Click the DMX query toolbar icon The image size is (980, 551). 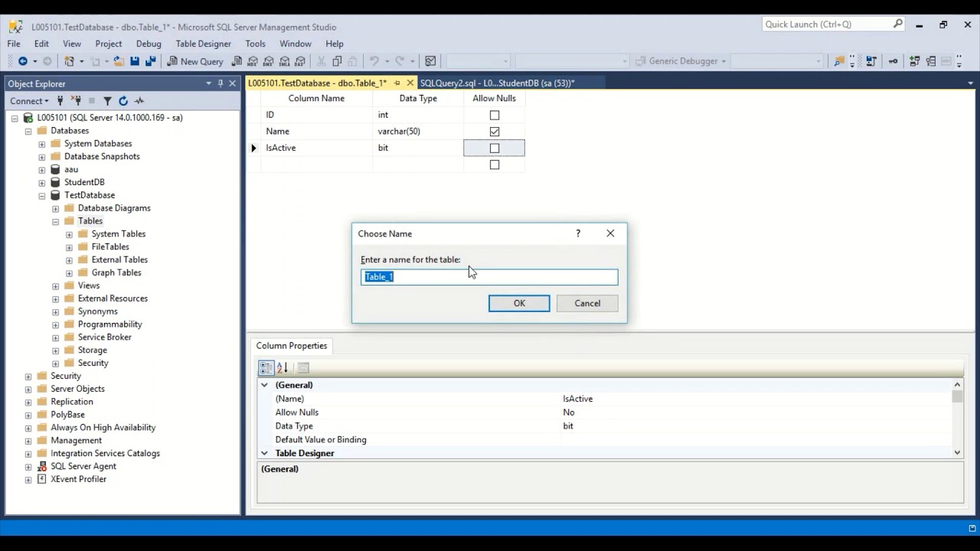click(x=269, y=61)
